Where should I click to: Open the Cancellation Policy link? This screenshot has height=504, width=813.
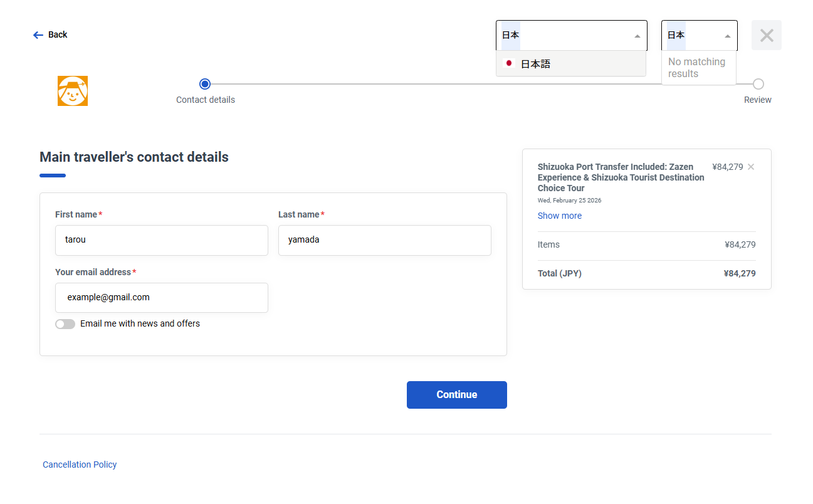point(80,465)
